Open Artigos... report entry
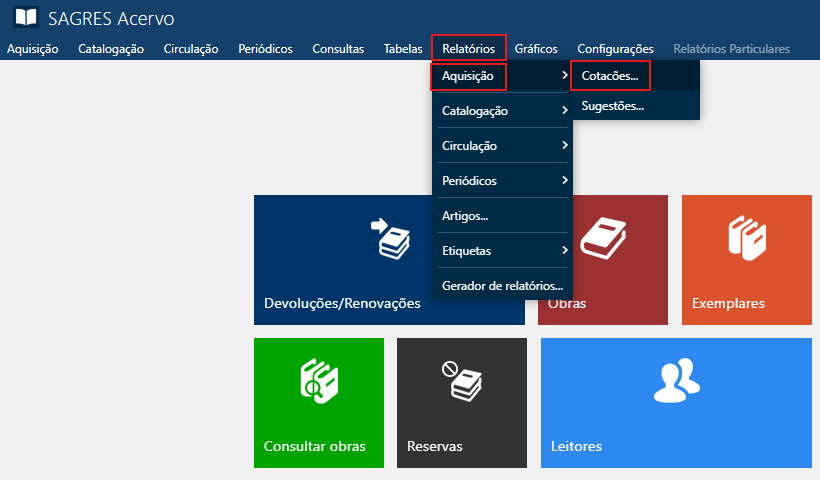 click(465, 216)
